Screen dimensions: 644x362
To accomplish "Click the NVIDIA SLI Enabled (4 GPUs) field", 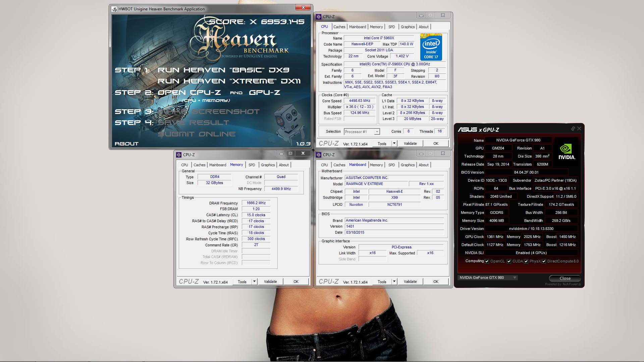I will tap(531, 253).
